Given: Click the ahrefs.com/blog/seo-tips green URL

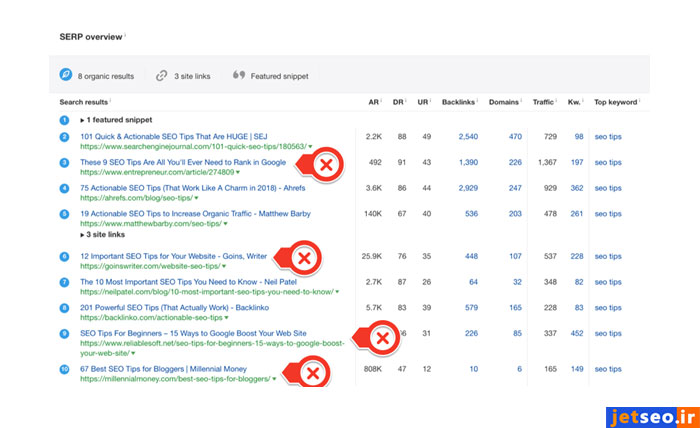Looking at the screenshot, I should pos(137,198).
